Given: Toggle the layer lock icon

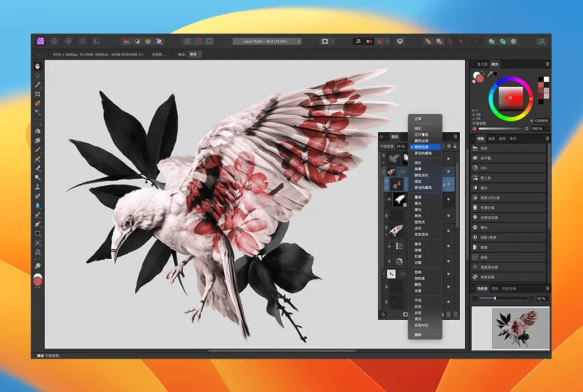Looking at the screenshot, I should point(455,146).
